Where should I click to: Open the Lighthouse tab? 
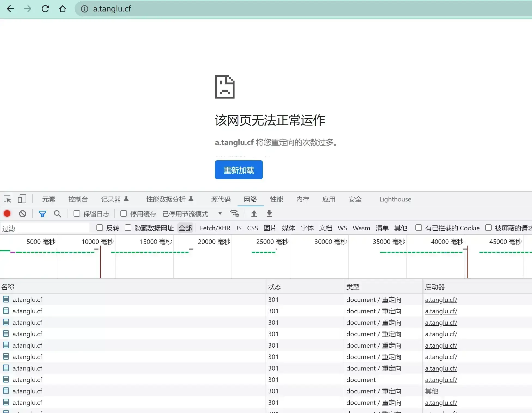click(x=395, y=199)
